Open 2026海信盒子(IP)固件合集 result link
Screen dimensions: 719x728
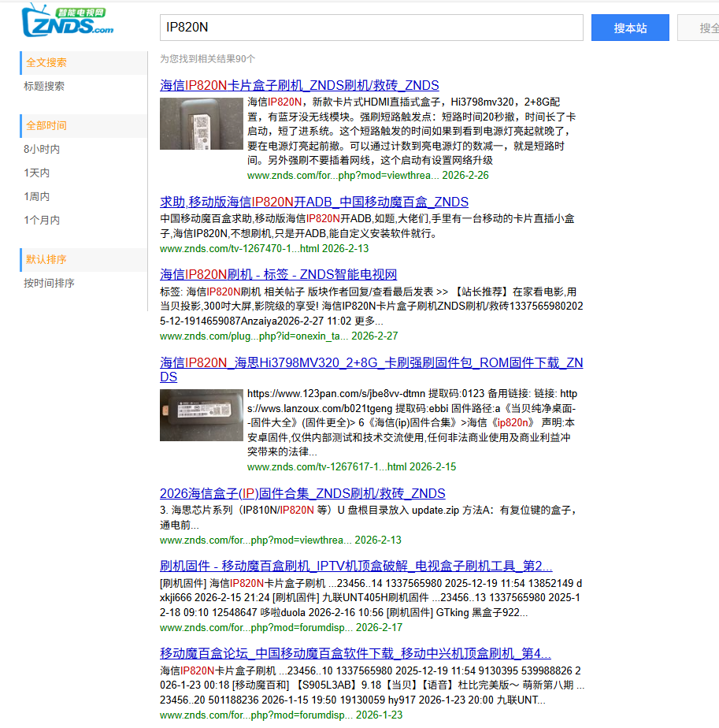[x=302, y=493]
